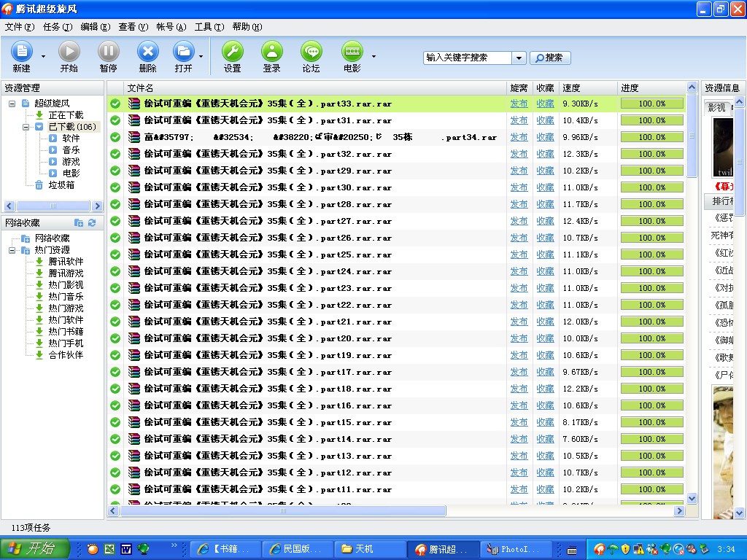The width and height of the screenshot is (747, 560).
Task: Sort by 文件名 column header
Action: click(315, 88)
